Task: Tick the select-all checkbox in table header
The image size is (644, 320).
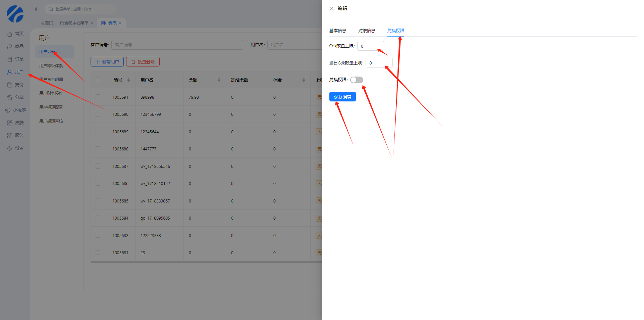Action: tap(98, 80)
